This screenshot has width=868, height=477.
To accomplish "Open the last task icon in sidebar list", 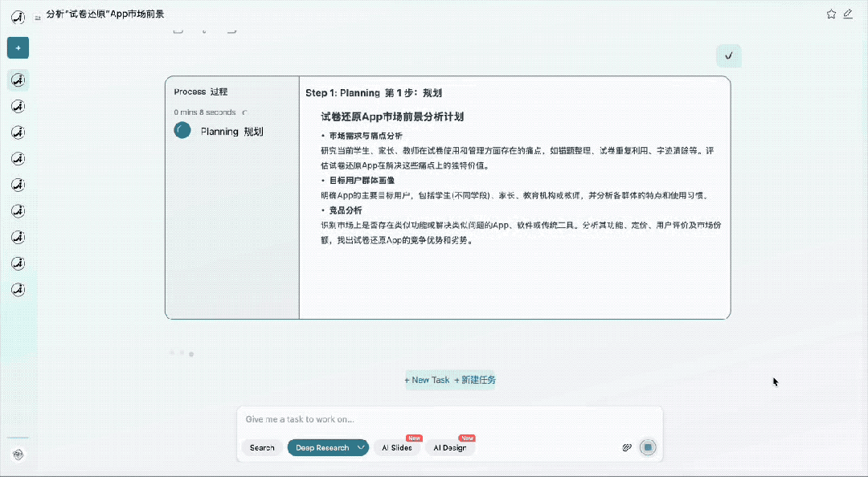I will [x=18, y=289].
